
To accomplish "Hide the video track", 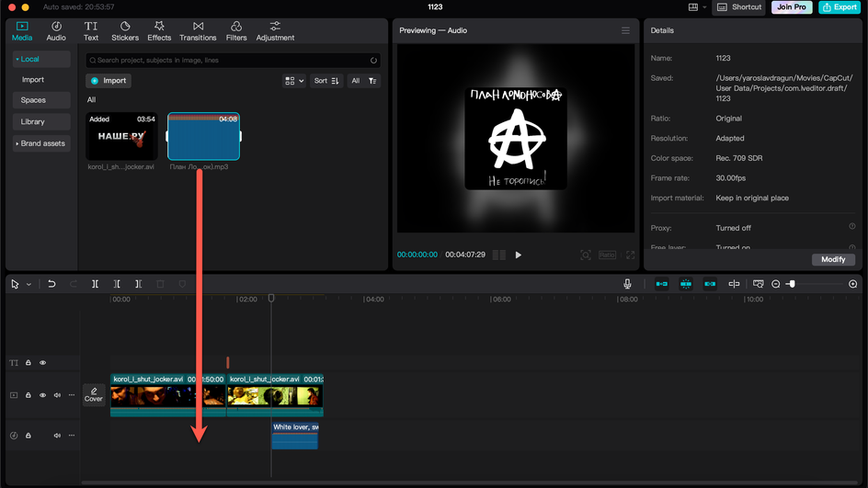I will [42, 395].
